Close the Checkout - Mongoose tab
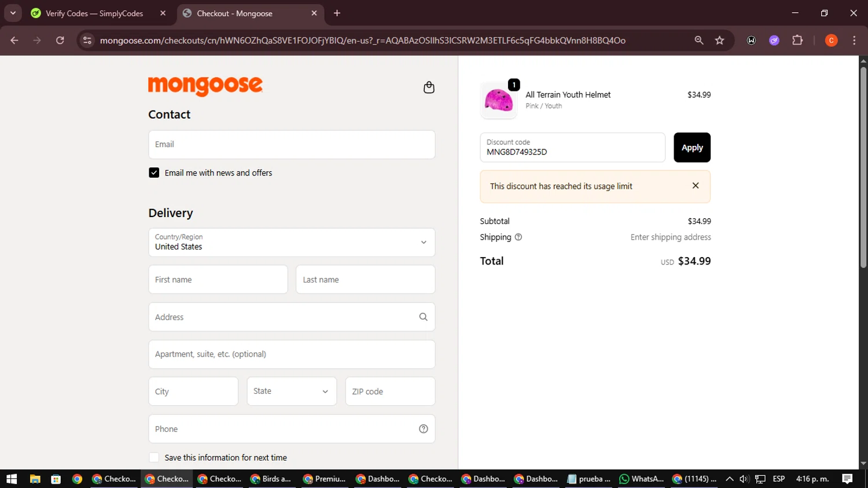868x488 pixels. click(x=314, y=13)
